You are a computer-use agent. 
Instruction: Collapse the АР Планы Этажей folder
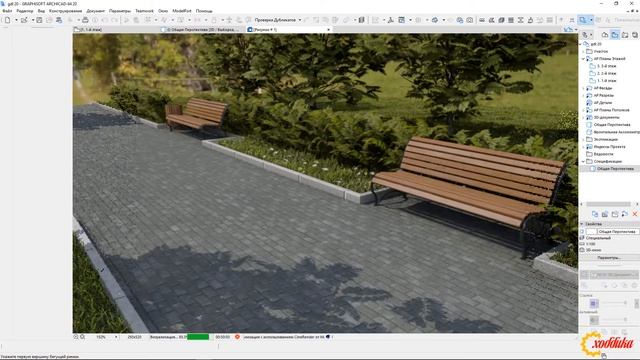coord(584,59)
